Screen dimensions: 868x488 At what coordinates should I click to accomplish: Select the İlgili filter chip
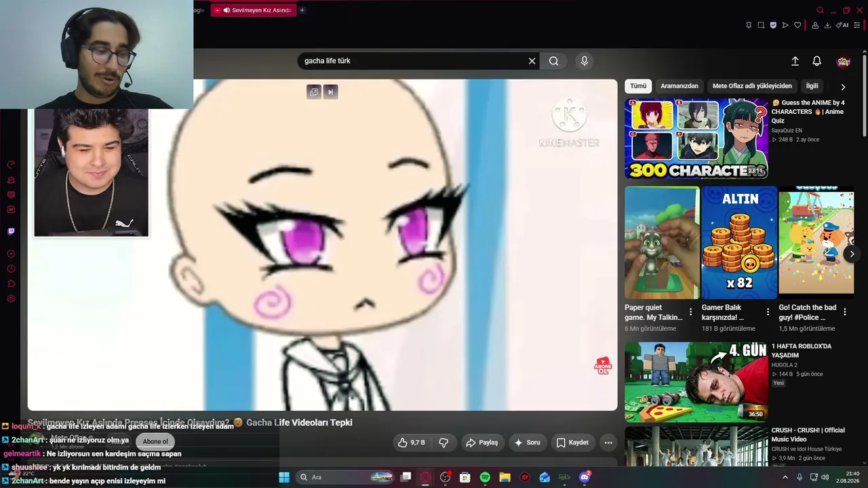812,86
